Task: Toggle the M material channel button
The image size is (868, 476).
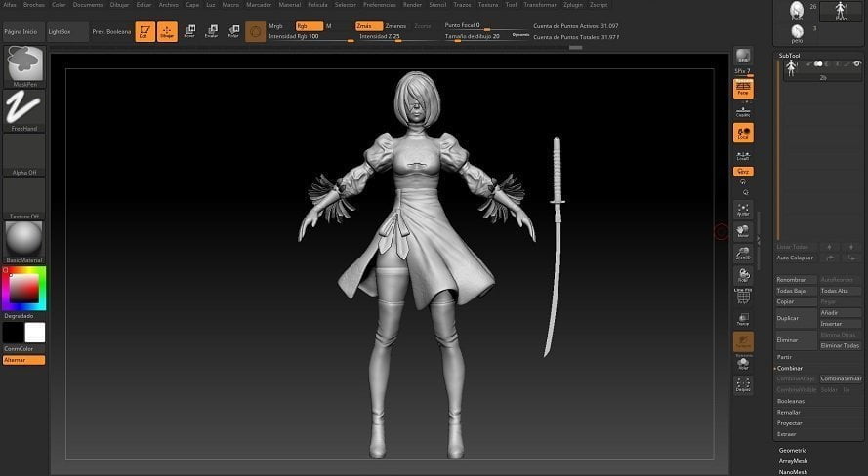Action: (x=329, y=26)
